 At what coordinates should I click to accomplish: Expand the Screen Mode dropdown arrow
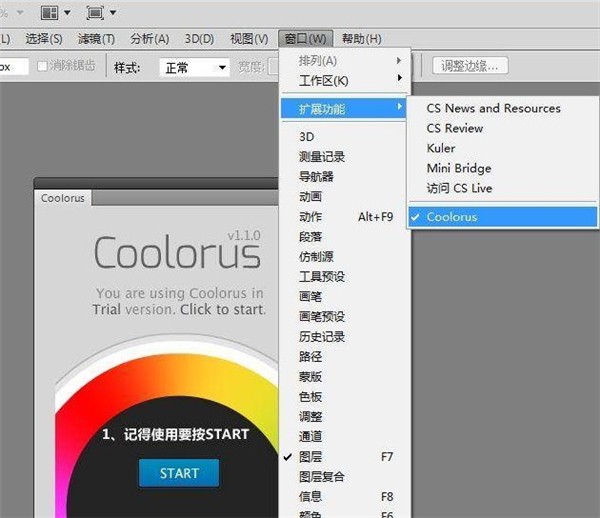point(113,13)
